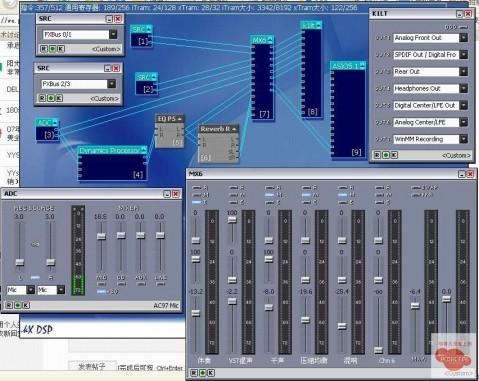Click the 发表帖子 post button
The width and height of the screenshot is (479, 381).
92,367
